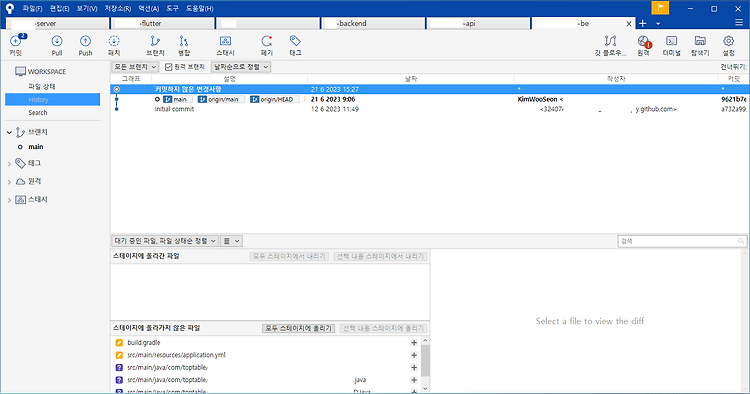Click the Push toolbar icon
This screenshot has height=394, width=750.
pos(85,41)
